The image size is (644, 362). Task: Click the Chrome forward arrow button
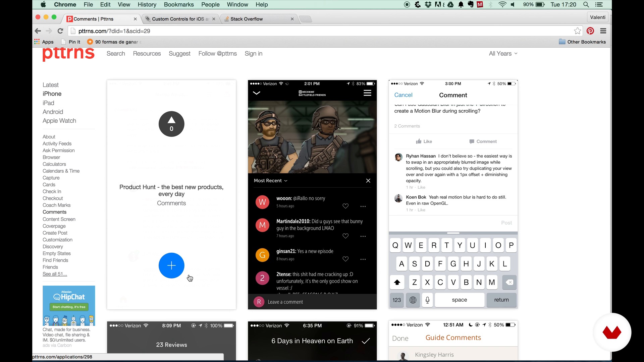[49, 31]
